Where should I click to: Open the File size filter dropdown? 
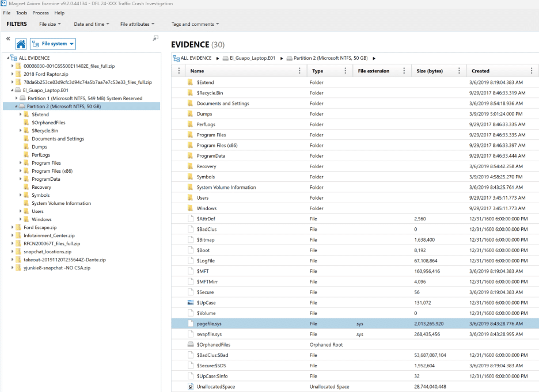(x=50, y=24)
